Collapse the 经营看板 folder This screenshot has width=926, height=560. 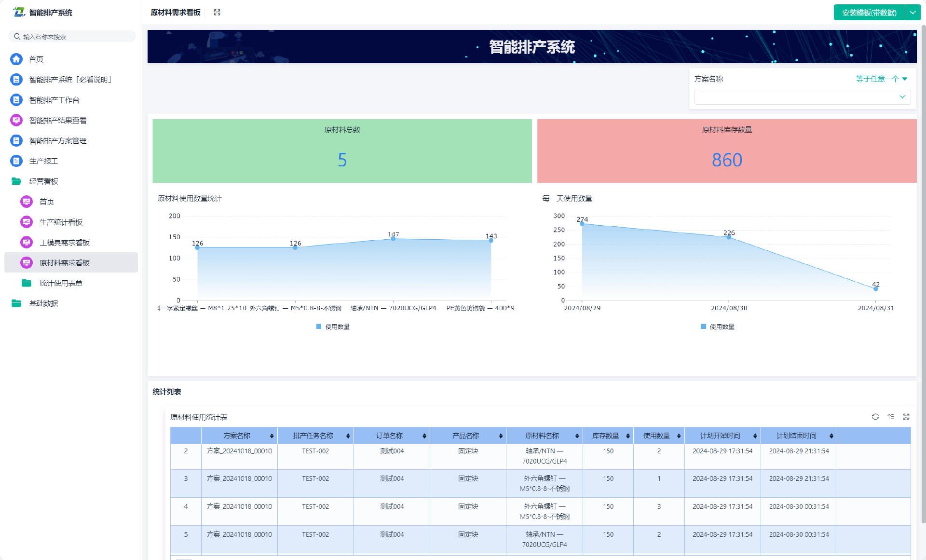click(x=43, y=181)
